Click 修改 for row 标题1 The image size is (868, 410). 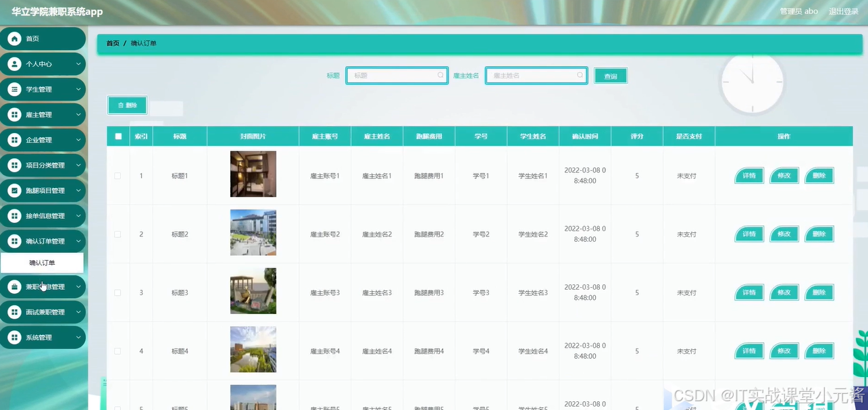coord(784,176)
